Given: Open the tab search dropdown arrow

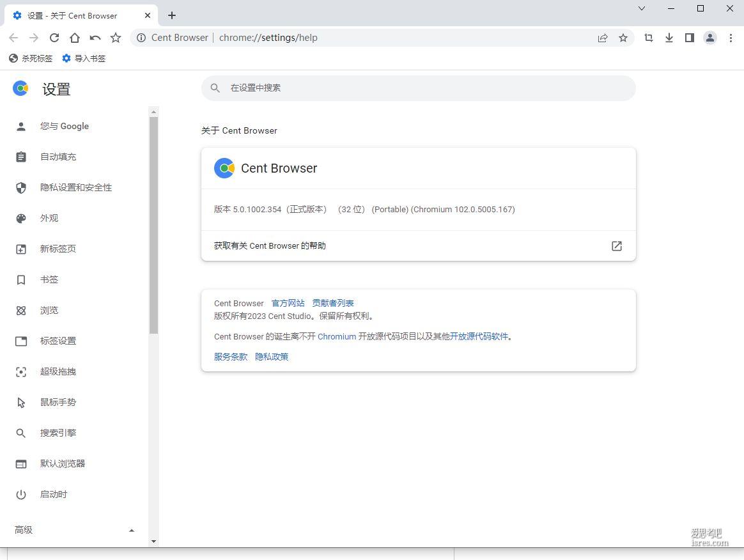Looking at the screenshot, I should click(x=642, y=8).
